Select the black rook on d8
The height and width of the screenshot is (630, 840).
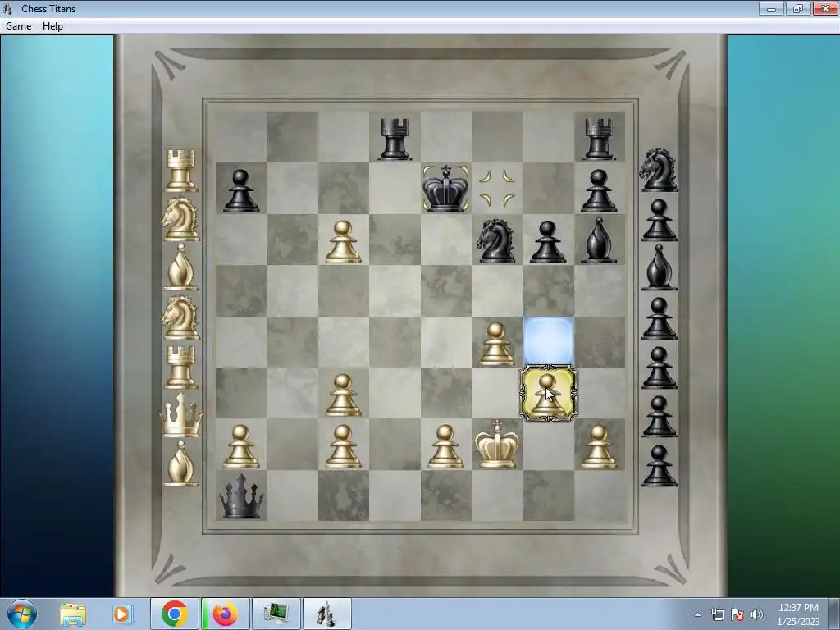[395, 139]
